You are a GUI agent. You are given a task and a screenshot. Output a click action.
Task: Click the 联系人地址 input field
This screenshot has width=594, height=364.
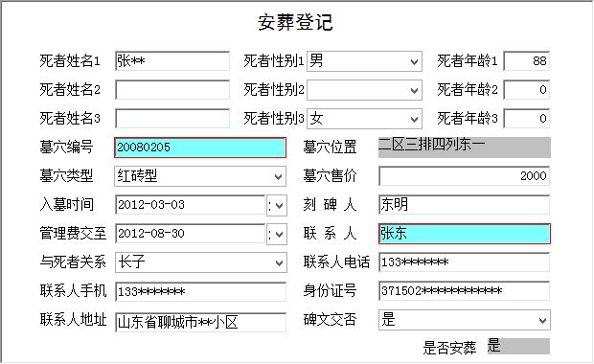[x=201, y=323]
